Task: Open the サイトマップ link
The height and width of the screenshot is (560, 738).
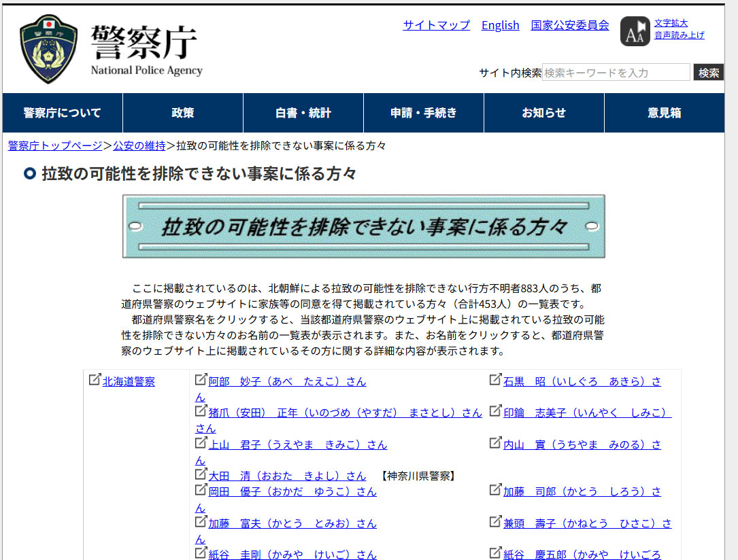Action: [436, 25]
